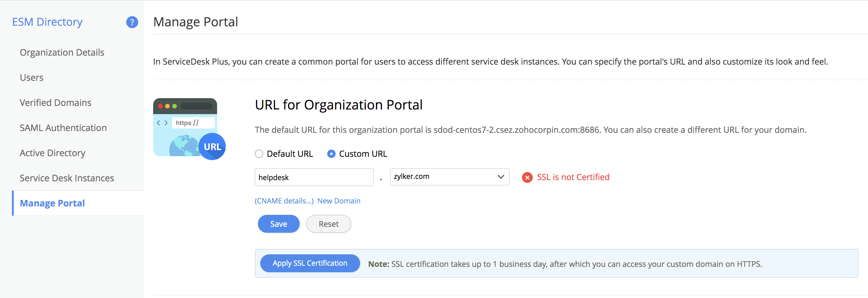Select the Custom URL radio button

click(331, 154)
